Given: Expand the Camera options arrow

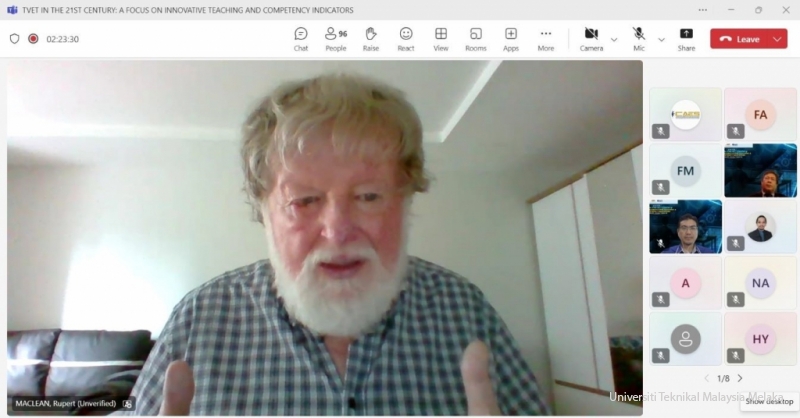Looking at the screenshot, I should pyautogui.click(x=614, y=39).
